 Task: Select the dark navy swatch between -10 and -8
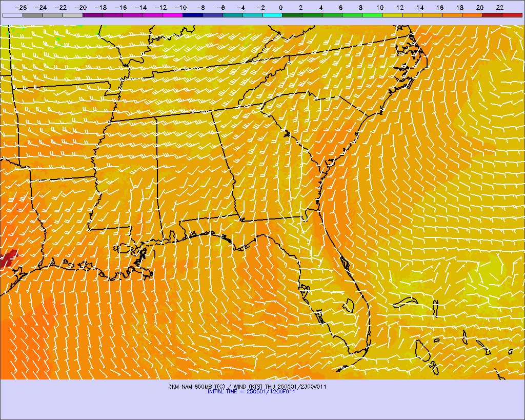pyautogui.click(x=193, y=15)
